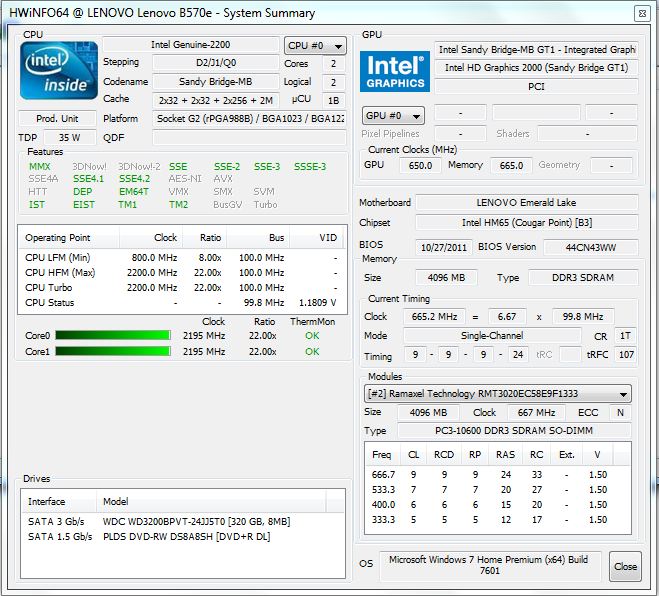Screen dimensions: 659x596
Task: Click the PC3-10600 DDR3 SDRAM SO-DIMM type field
Action: (x=514, y=431)
